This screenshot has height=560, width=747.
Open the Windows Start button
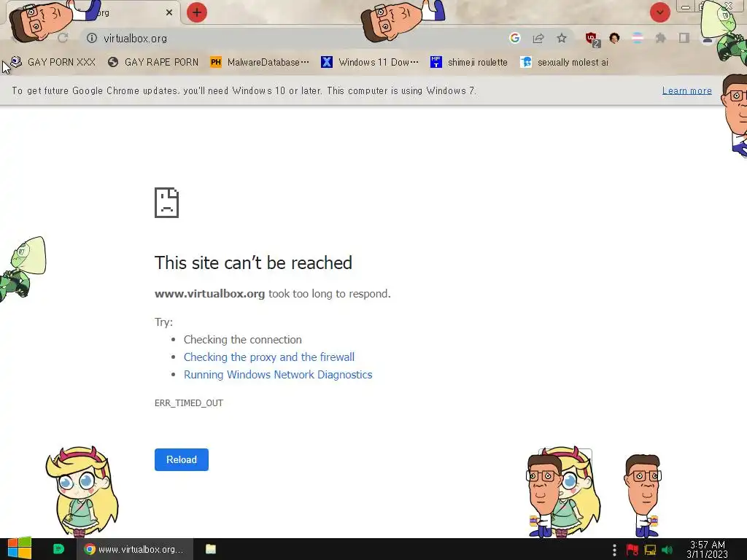[19, 548]
